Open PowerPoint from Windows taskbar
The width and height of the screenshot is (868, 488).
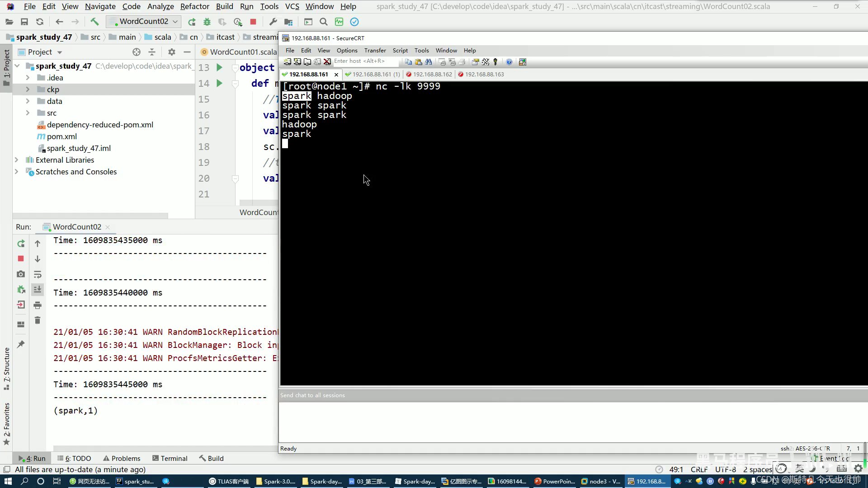point(555,481)
